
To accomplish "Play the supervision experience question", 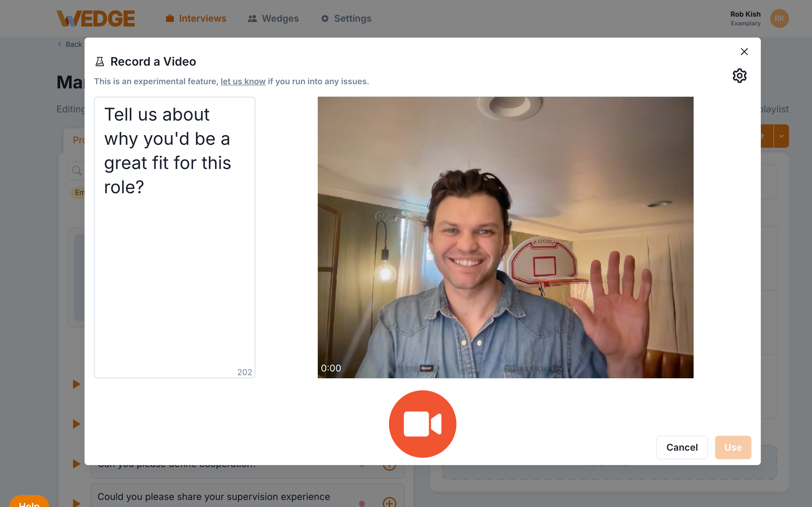I will click(x=76, y=502).
